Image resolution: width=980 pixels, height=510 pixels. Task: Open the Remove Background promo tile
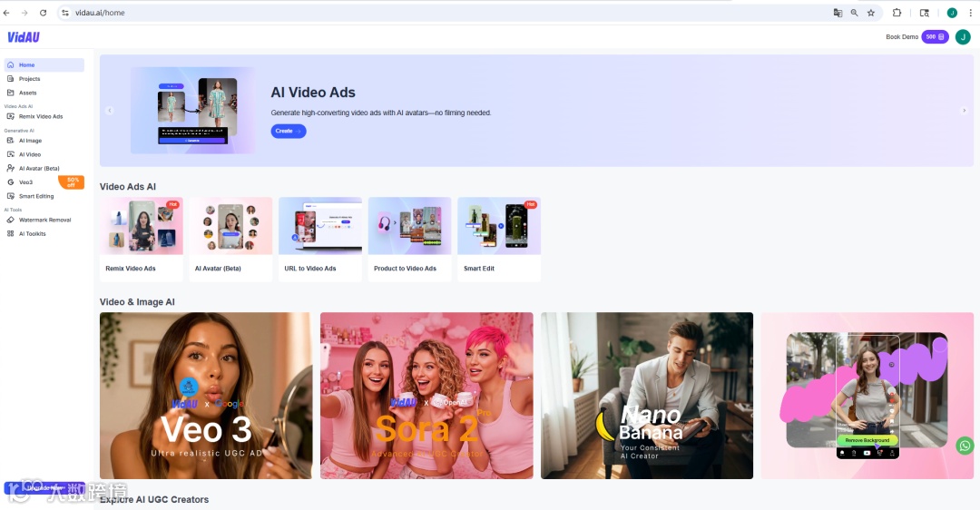click(867, 396)
